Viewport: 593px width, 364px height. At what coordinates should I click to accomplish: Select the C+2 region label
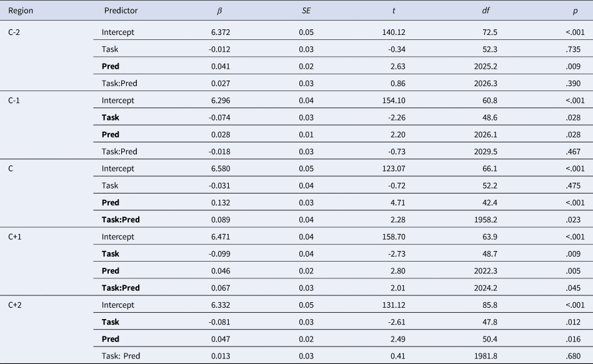pyautogui.click(x=17, y=305)
